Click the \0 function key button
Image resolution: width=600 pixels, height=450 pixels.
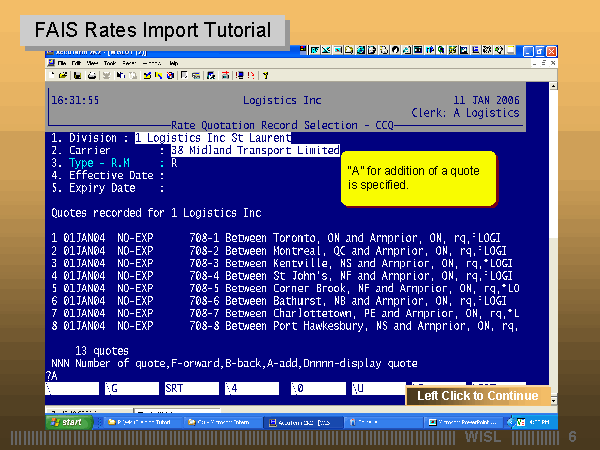point(318,388)
